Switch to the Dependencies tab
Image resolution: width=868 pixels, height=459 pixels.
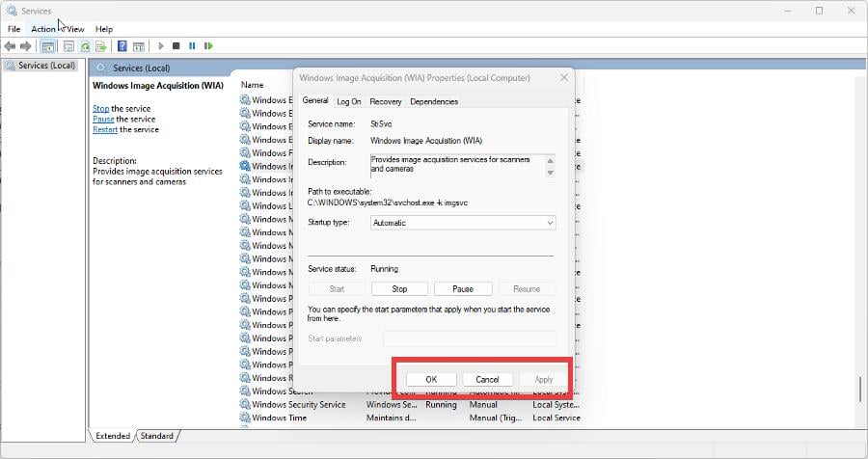(434, 101)
